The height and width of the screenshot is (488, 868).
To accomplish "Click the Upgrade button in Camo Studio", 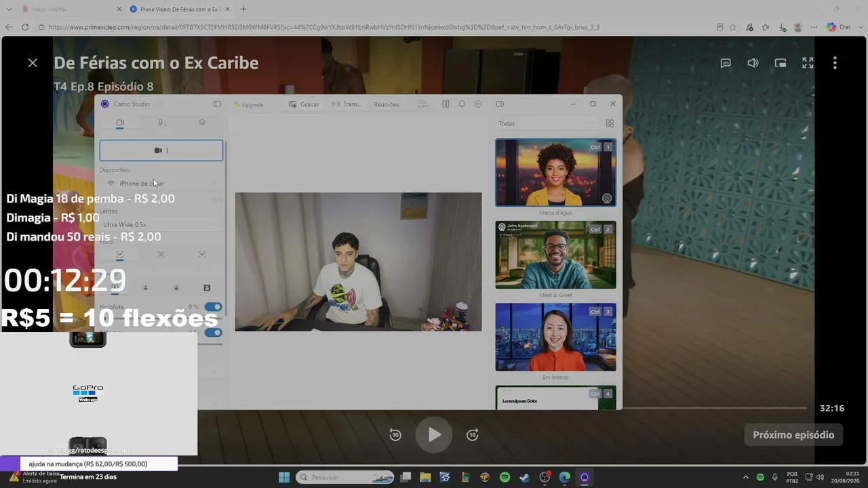I will pos(248,104).
